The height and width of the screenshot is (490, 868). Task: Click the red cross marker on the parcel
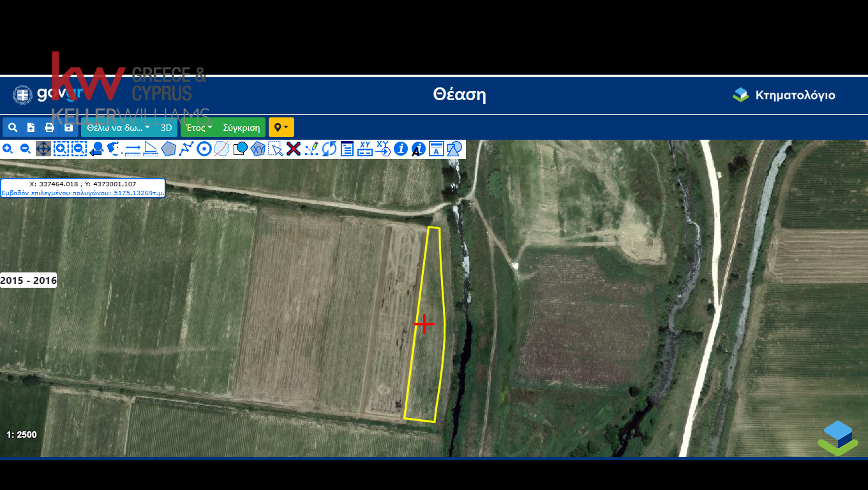[x=424, y=324]
